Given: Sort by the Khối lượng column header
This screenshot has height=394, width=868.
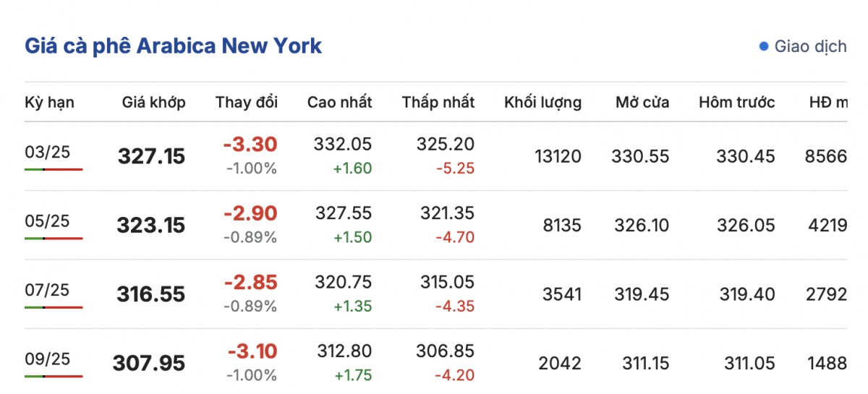Looking at the screenshot, I should coord(542,102).
